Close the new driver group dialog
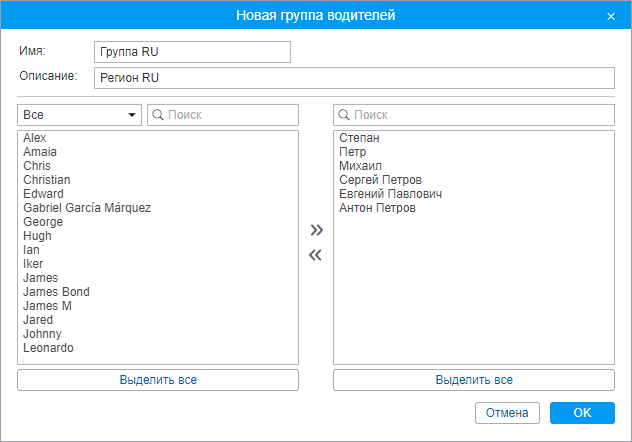 point(611,16)
